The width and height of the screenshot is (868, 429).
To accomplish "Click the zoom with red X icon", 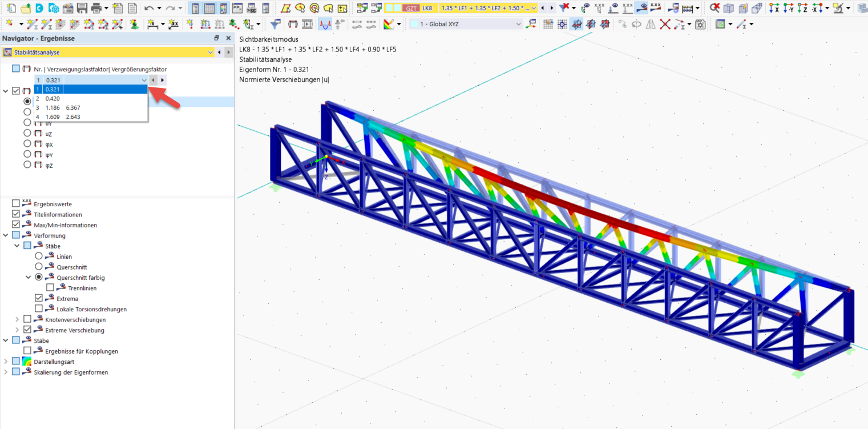I will point(715,8).
